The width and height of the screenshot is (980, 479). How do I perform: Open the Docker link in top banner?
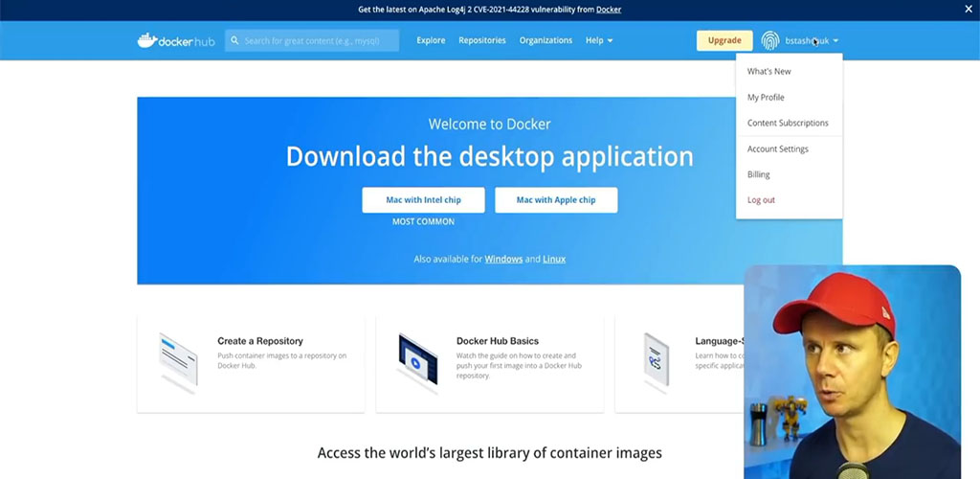[609, 10]
